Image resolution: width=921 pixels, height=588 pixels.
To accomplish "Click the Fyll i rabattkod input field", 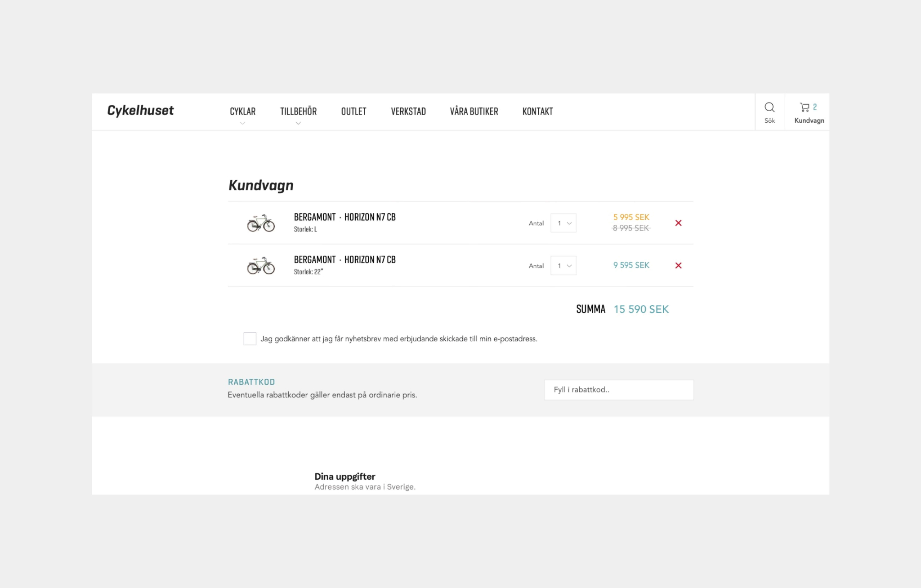I will click(619, 390).
